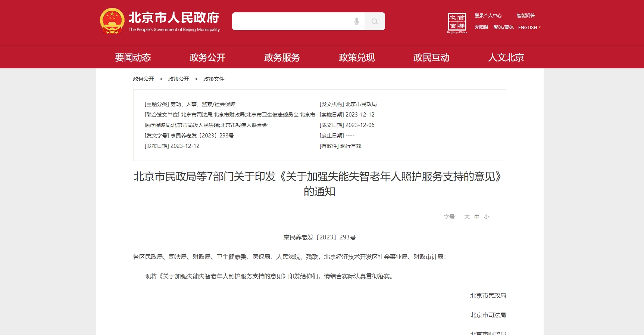Screen dimensions: 644x335
Task: Click 废止日期 entry
Action: click(337, 136)
